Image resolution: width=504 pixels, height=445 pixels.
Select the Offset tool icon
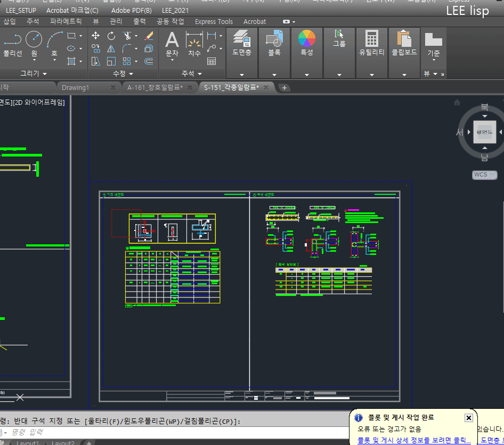tap(149, 61)
